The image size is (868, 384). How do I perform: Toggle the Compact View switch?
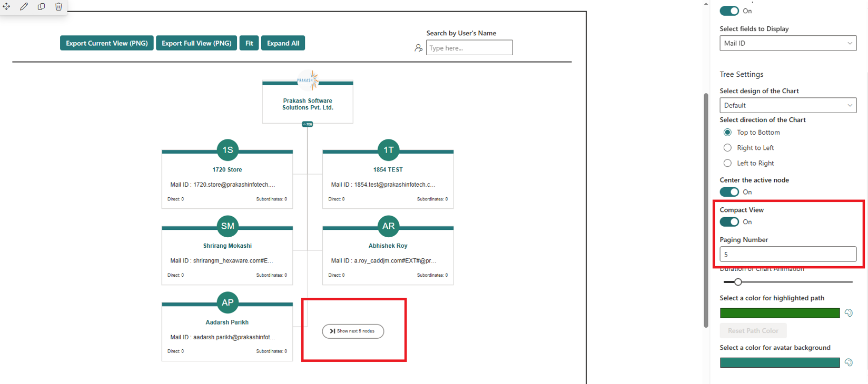coord(729,222)
